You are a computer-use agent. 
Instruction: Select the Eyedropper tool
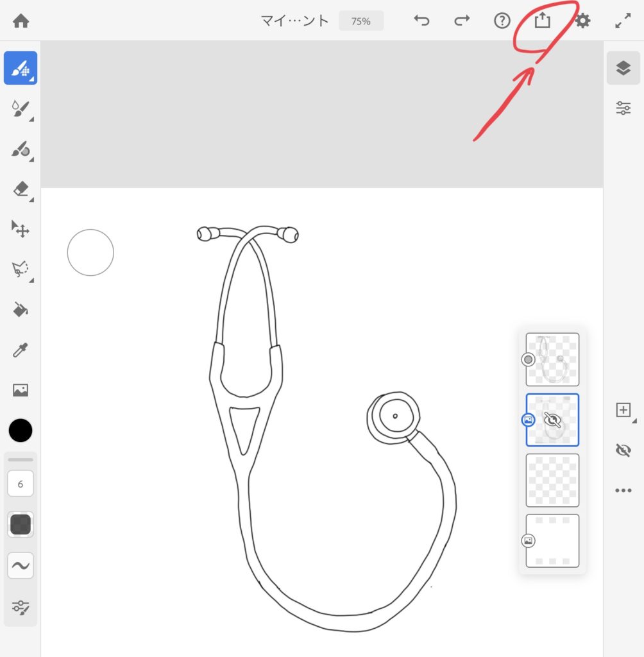21,350
